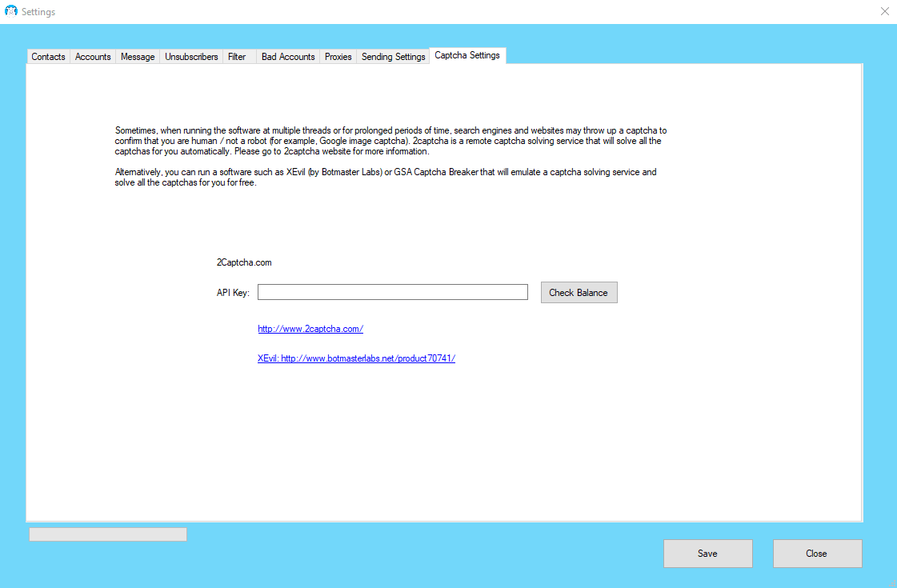Screen dimensions: 897x588
Task: Open the Contacts tab
Action: point(48,57)
